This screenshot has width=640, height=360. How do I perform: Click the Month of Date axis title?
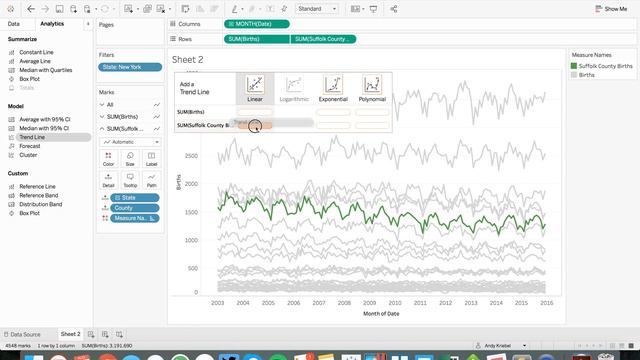pos(381,314)
